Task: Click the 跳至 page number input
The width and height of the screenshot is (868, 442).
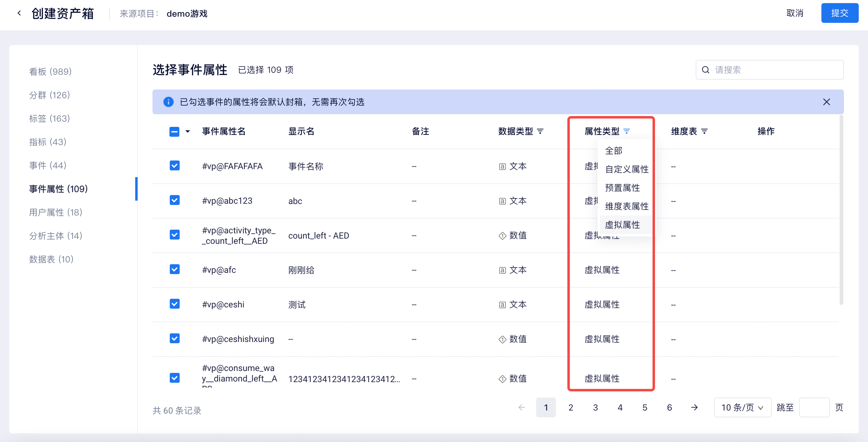Action: point(814,407)
